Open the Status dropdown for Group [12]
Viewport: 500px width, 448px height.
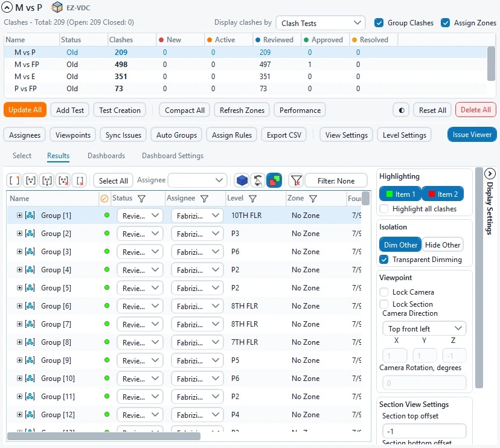point(140,415)
